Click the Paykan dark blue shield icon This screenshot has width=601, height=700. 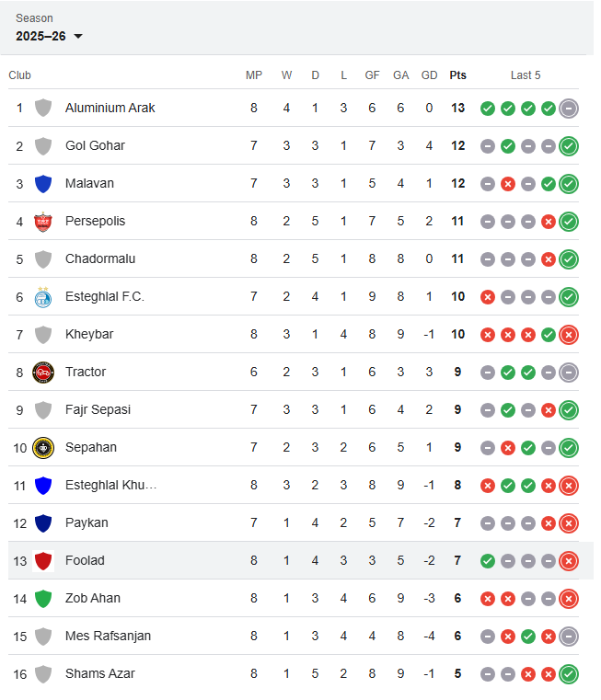42,522
